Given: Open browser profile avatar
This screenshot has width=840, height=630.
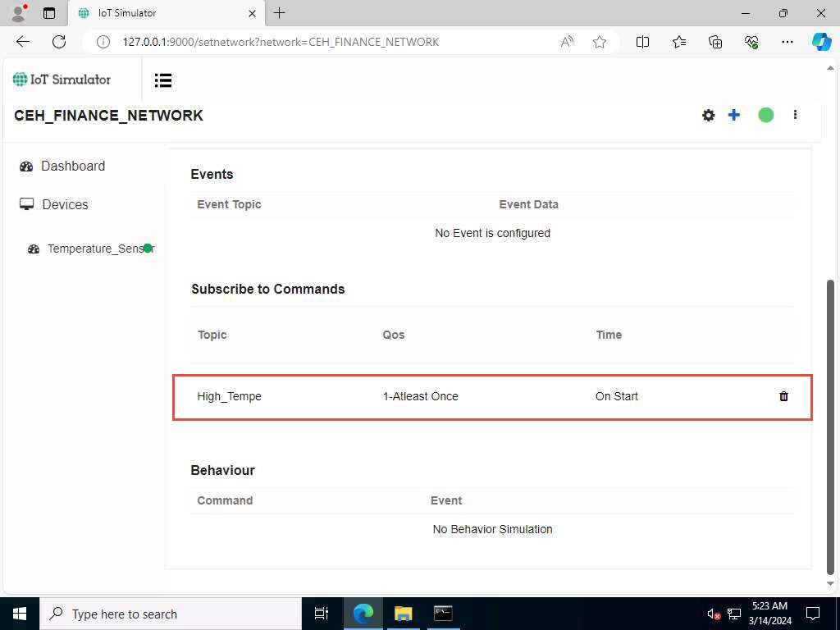Looking at the screenshot, I should (20, 13).
